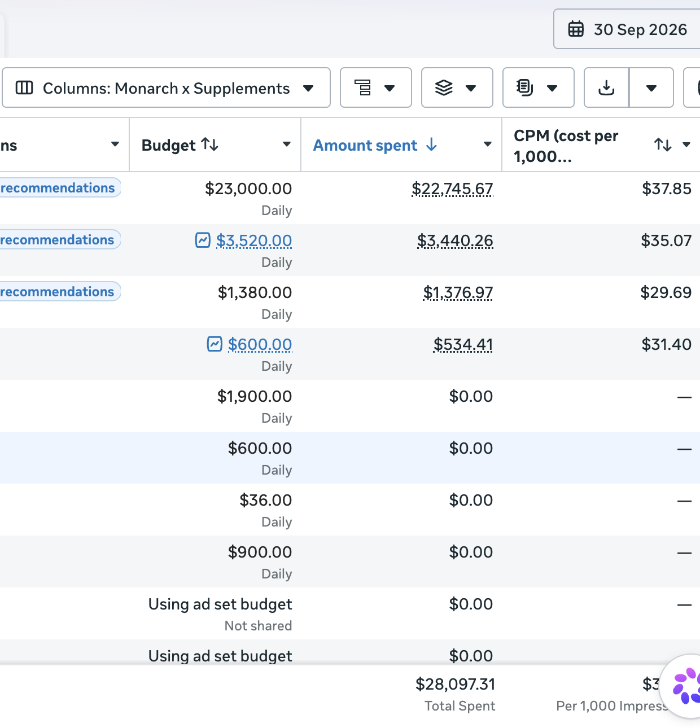Click the $35.07 CPM value

tap(666, 240)
